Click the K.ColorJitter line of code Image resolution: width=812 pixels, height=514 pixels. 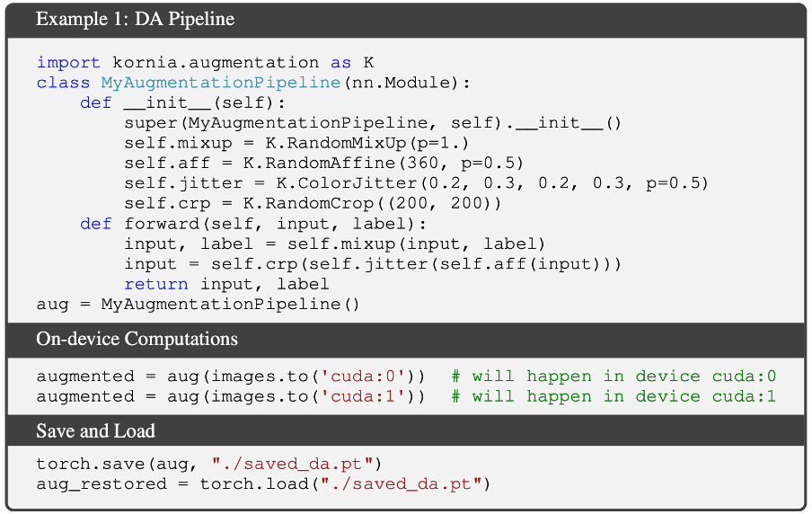(416, 183)
